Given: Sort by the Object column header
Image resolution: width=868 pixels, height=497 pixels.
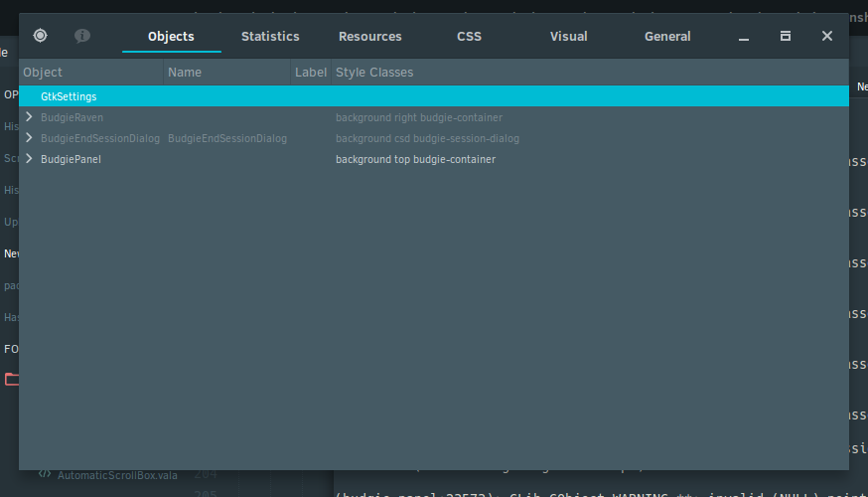Looking at the screenshot, I should click(91, 73).
